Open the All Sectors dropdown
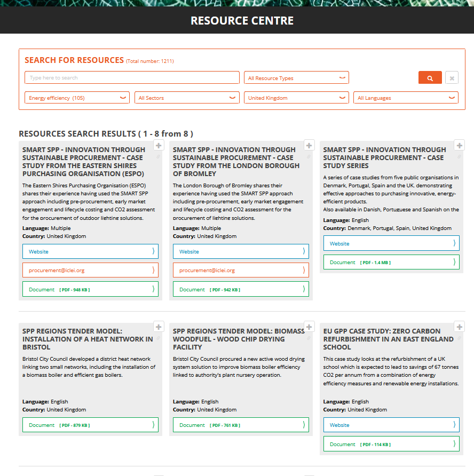Screen dimensions: 474x476 (187, 98)
